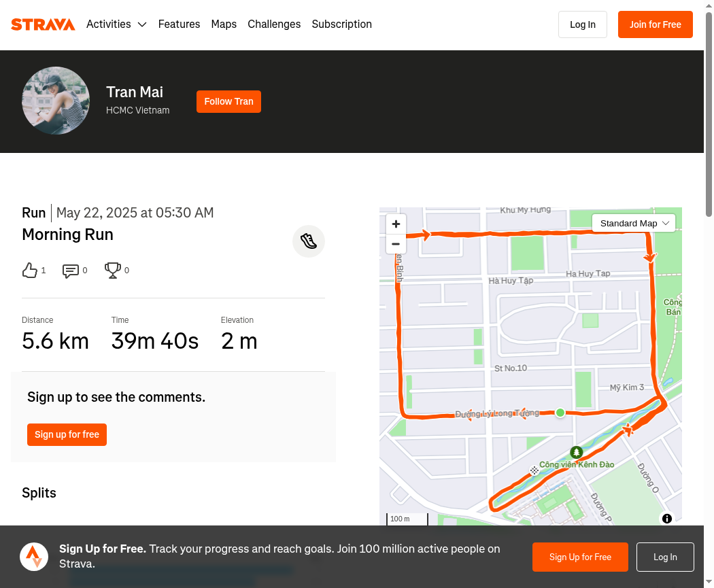This screenshot has height=588, width=714.
Task: Go to Maps in navigation
Action: (x=224, y=24)
